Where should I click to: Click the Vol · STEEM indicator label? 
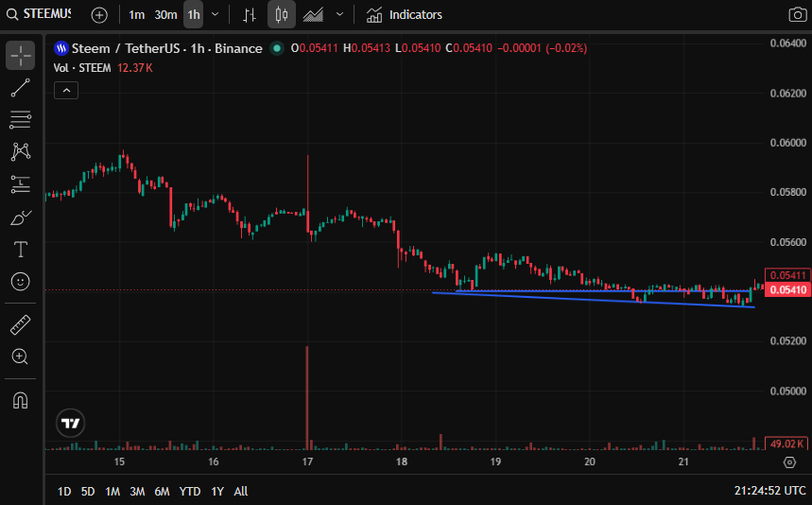82,68
